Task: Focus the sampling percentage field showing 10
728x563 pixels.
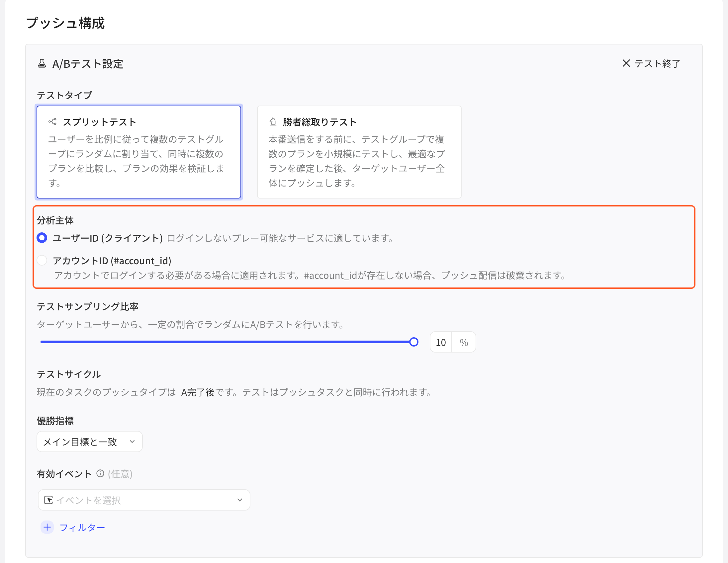Action: click(x=441, y=342)
